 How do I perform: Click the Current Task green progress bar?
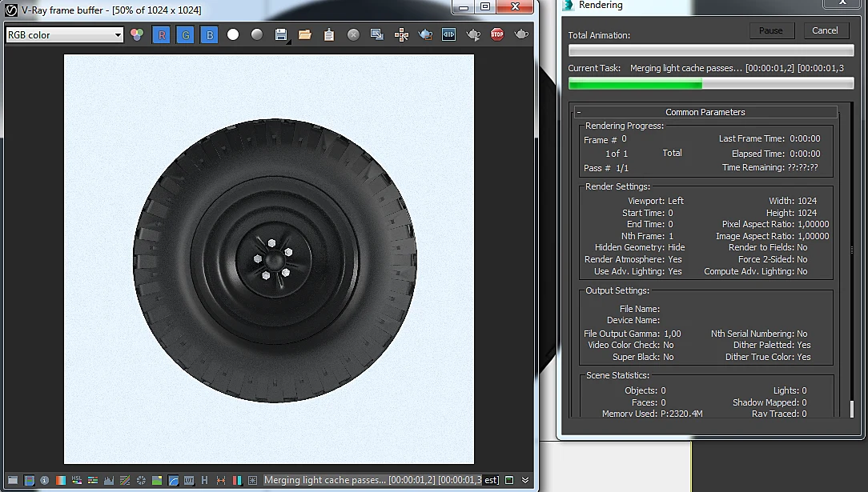[x=711, y=83]
